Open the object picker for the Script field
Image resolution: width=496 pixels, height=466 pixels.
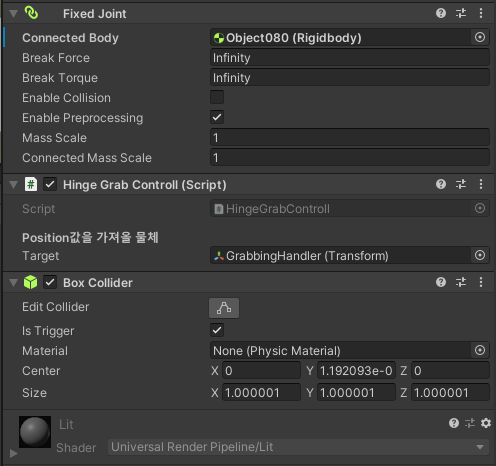click(x=480, y=208)
